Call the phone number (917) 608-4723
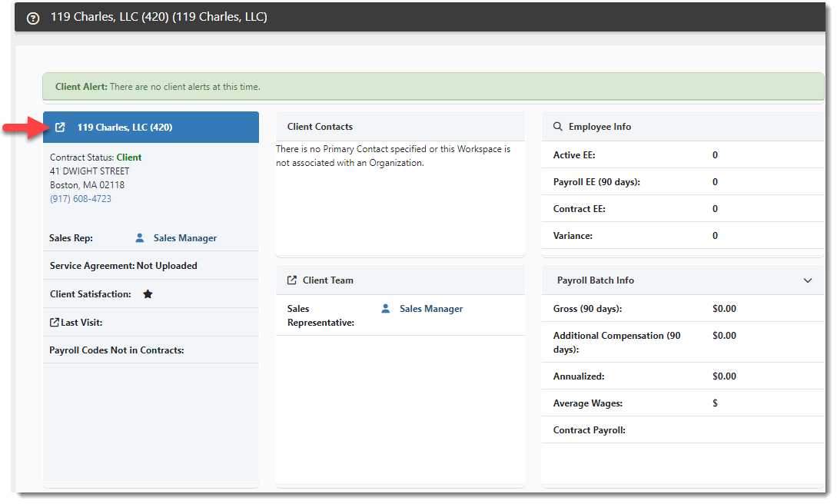The width and height of the screenshot is (837, 504). (81, 198)
